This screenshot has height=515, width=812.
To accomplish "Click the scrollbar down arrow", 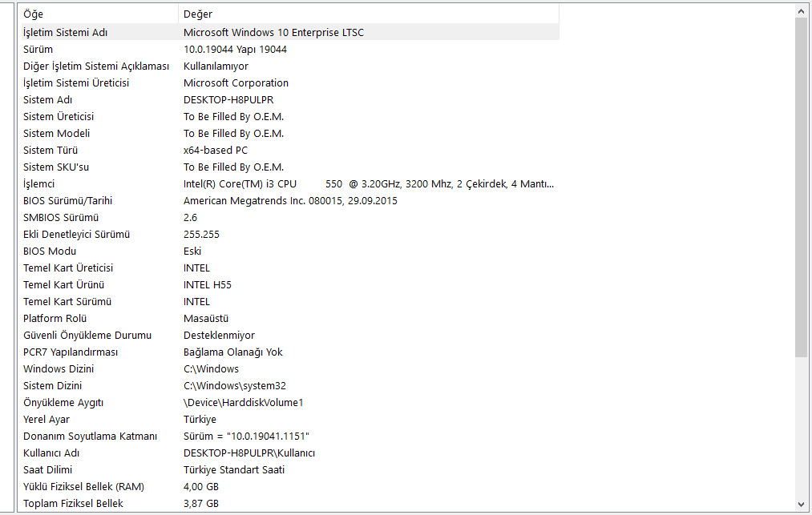I will tap(801, 505).
